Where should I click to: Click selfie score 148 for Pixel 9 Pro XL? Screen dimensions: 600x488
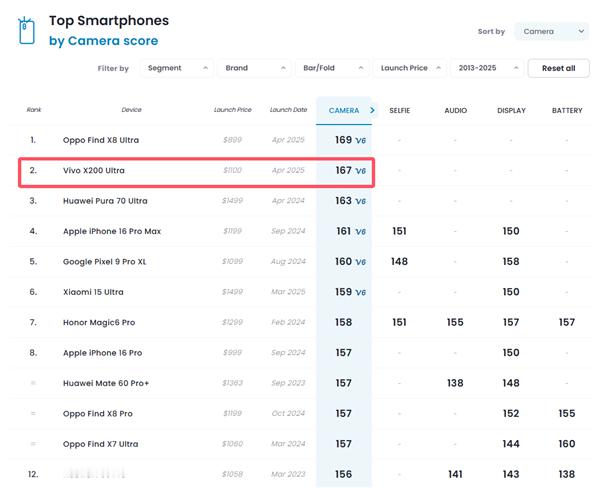coord(399,261)
